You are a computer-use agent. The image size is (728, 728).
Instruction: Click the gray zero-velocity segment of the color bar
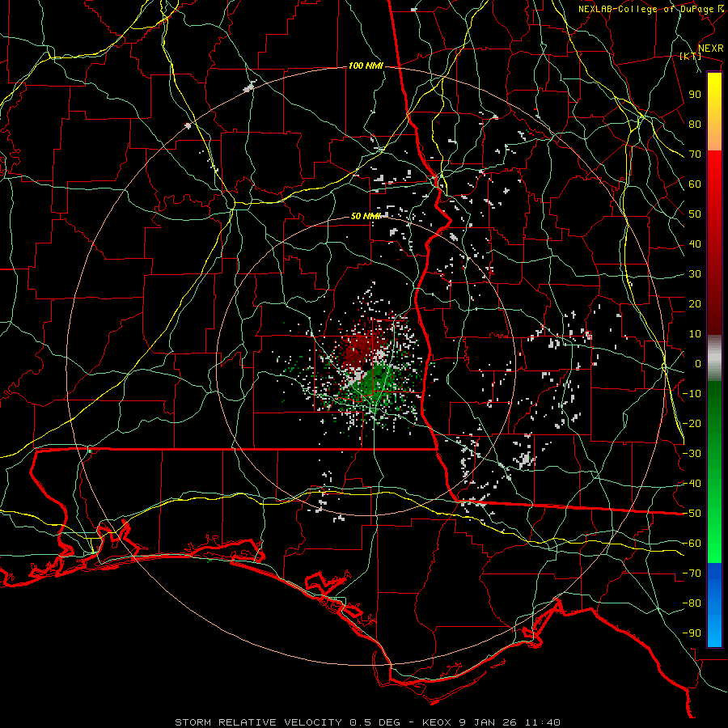click(x=714, y=358)
